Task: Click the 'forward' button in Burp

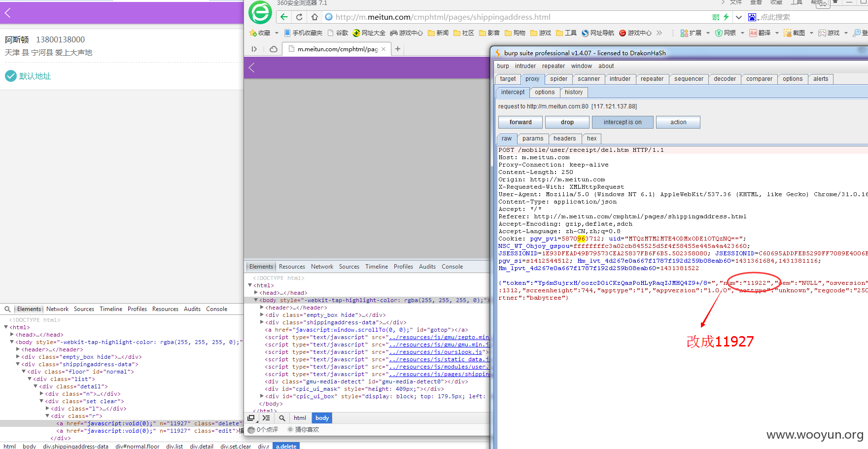Action: 521,122
